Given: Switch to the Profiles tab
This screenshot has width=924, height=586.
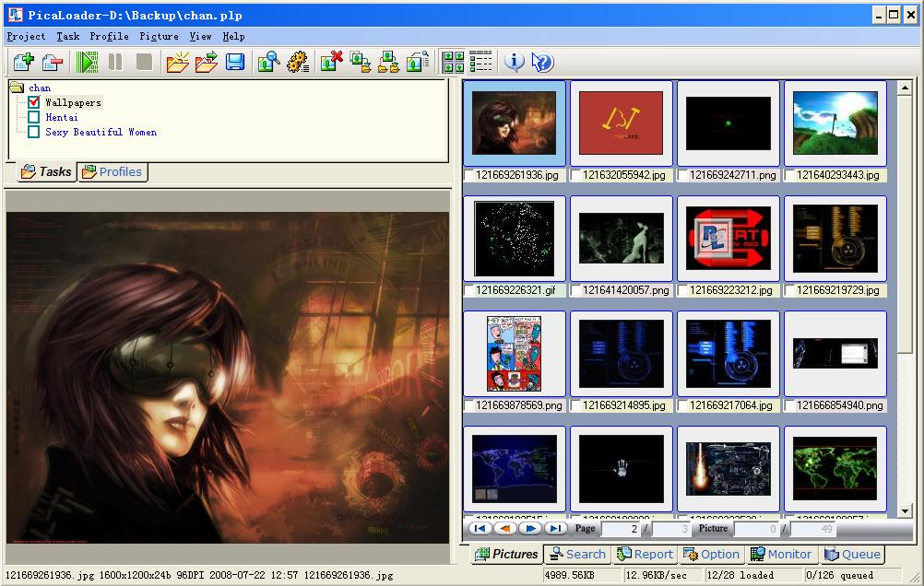Looking at the screenshot, I should pos(113,172).
